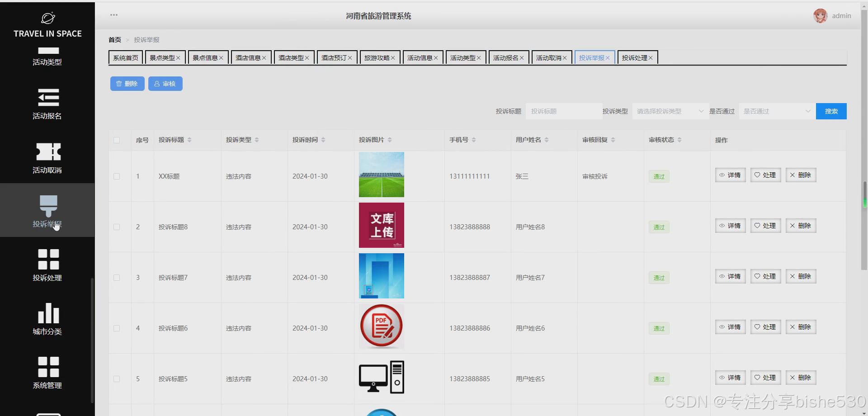Sort by 投诉标题 column arrows
Image resolution: width=868 pixels, height=416 pixels.
(x=189, y=140)
